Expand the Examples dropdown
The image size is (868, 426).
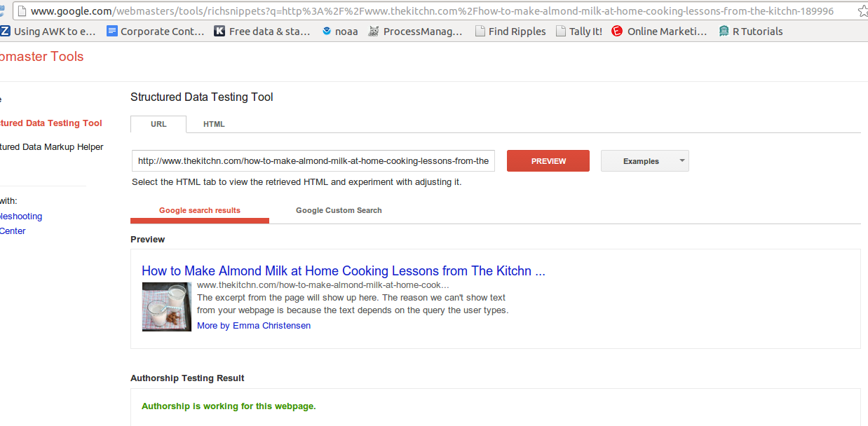pos(645,161)
